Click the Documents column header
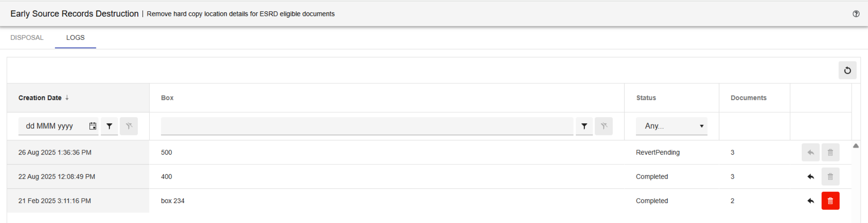This screenshot has height=223, width=868. [748, 98]
